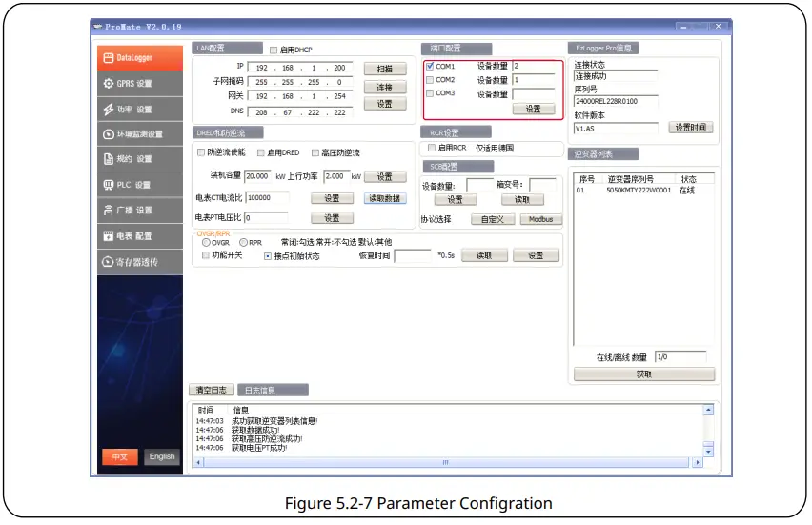Toggle the 接点初始状态 checkbox
Image resolution: width=812 pixels, height=525 pixels.
[x=268, y=256]
